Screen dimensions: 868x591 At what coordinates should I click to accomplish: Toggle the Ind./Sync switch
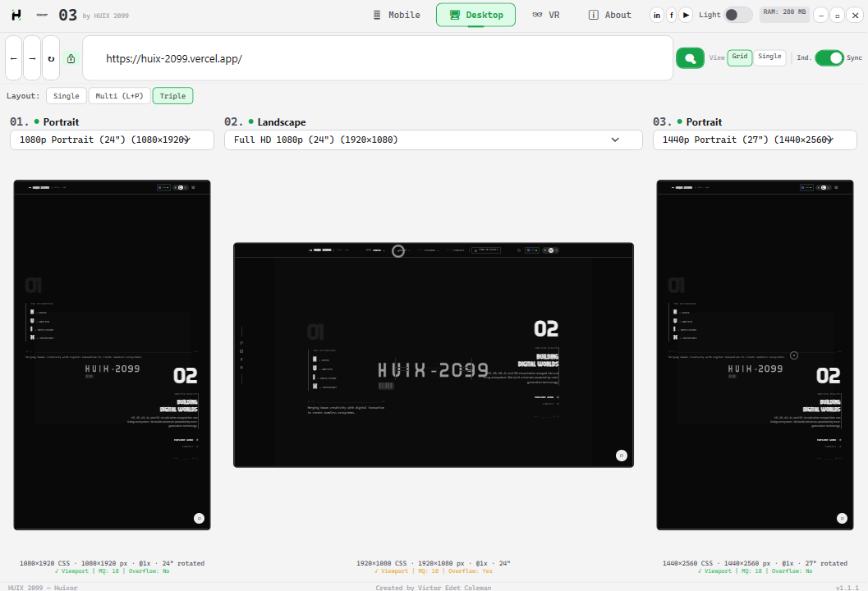pos(829,58)
